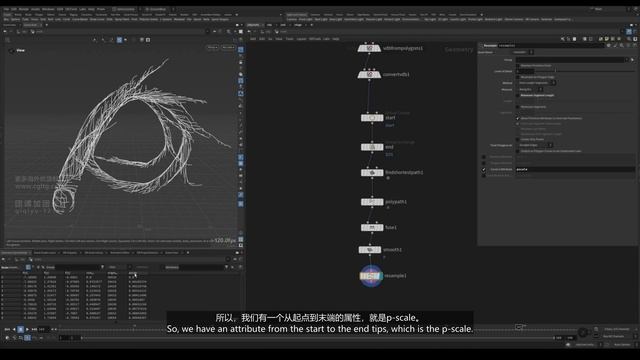Select the topmost vdbfrompolygons node

pos(369,48)
